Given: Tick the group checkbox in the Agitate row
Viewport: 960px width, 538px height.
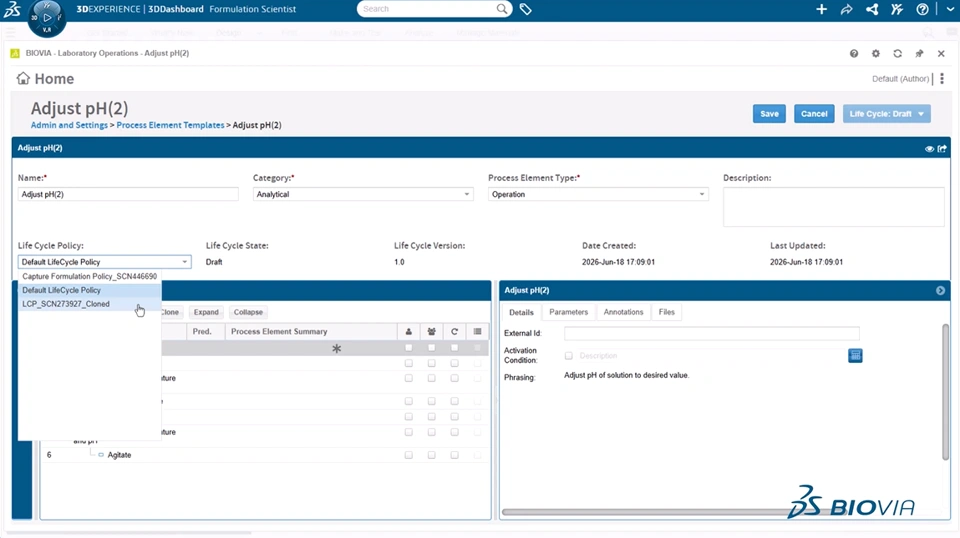Looking at the screenshot, I should coord(432,455).
